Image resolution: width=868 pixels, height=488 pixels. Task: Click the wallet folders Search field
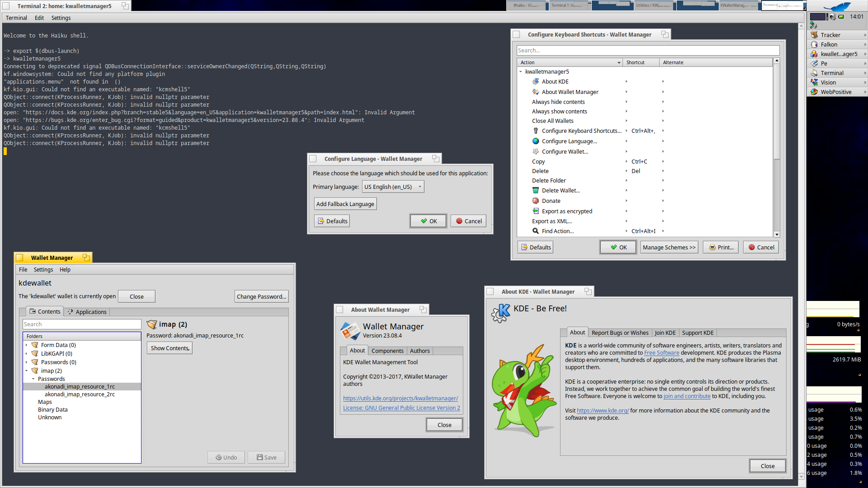pos(82,324)
